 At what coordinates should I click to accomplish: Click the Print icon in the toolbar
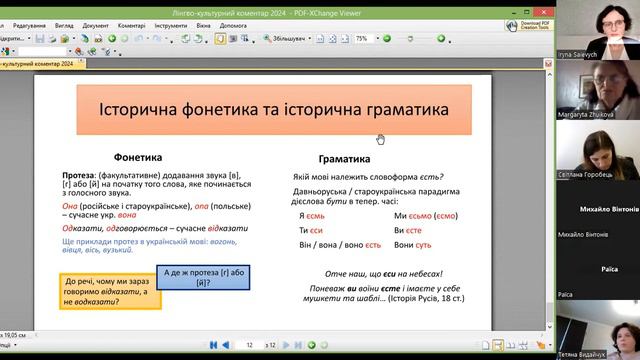52,39
